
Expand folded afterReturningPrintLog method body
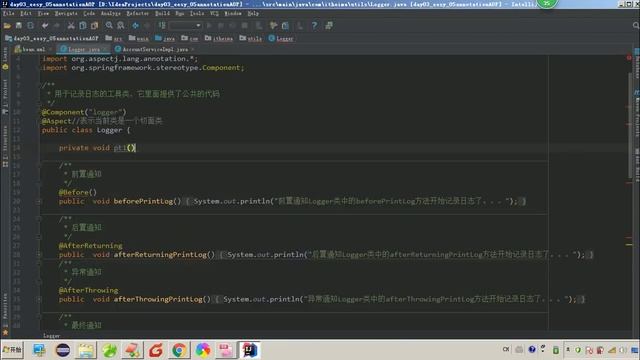point(39,254)
